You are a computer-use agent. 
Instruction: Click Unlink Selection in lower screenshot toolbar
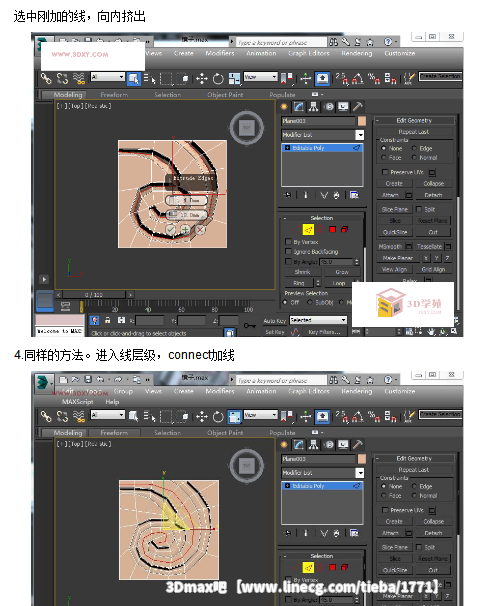click(62, 417)
